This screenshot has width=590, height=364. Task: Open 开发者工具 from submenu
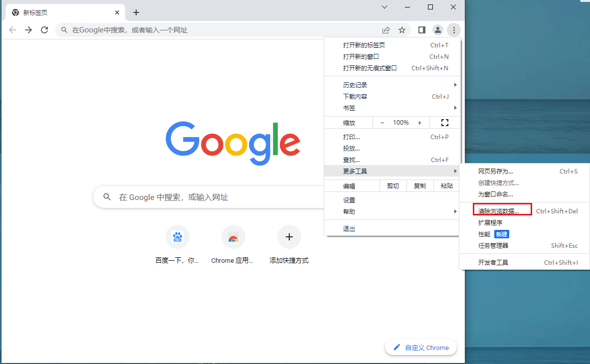click(525, 262)
